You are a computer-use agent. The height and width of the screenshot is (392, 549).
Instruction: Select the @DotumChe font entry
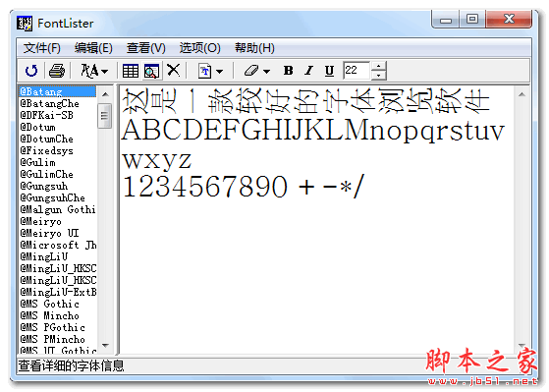click(x=57, y=140)
